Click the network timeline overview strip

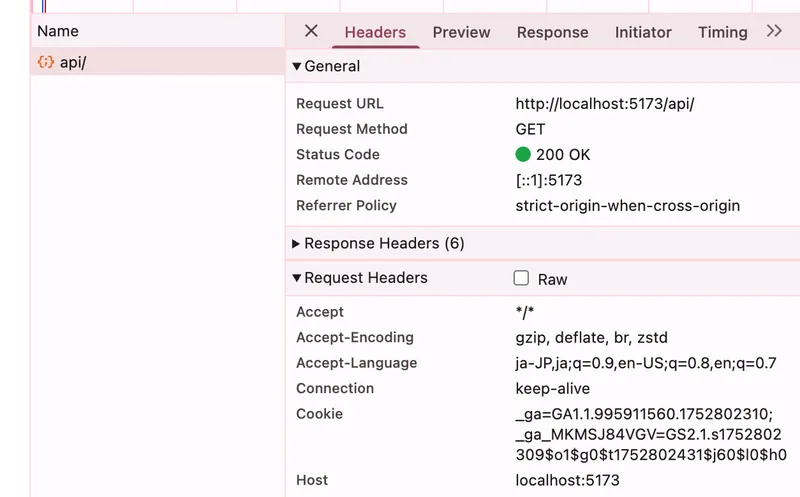click(x=400, y=6)
